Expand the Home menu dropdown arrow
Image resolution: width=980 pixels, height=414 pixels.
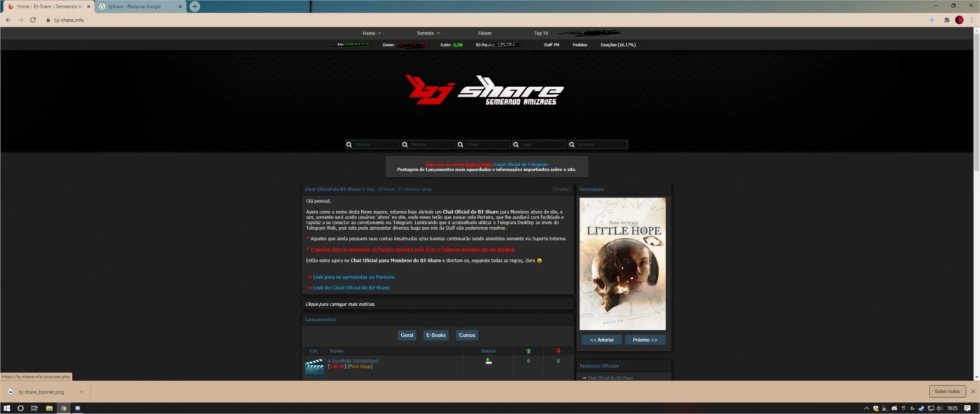tap(380, 33)
